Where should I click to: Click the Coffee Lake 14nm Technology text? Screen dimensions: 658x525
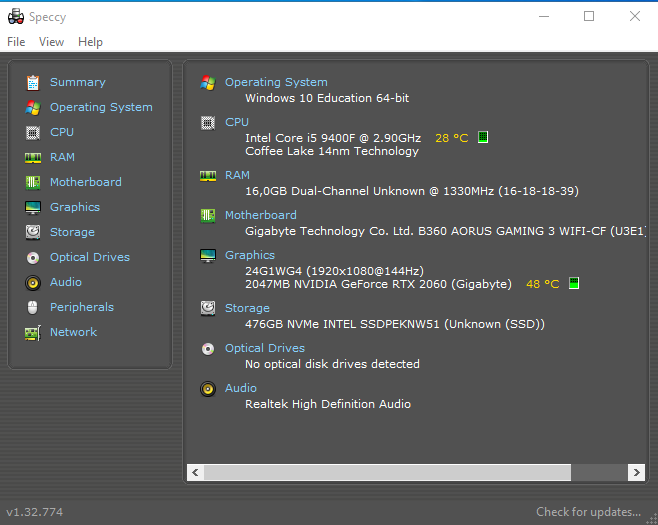(332, 151)
